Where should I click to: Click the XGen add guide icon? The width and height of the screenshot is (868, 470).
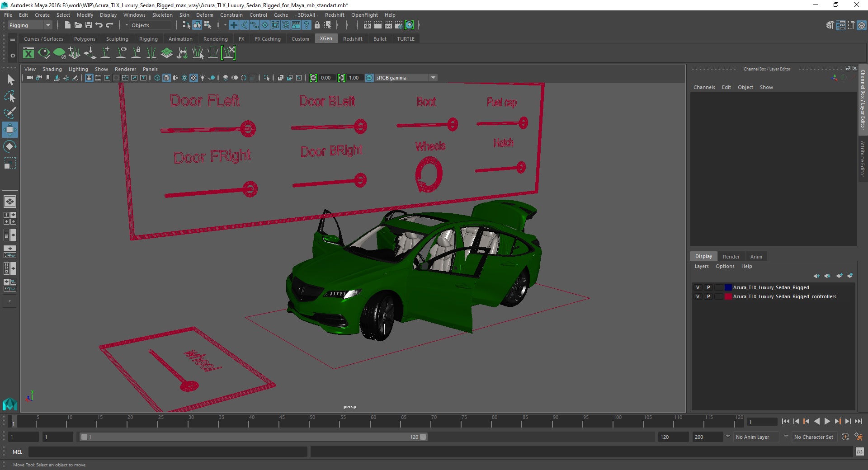(105, 53)
